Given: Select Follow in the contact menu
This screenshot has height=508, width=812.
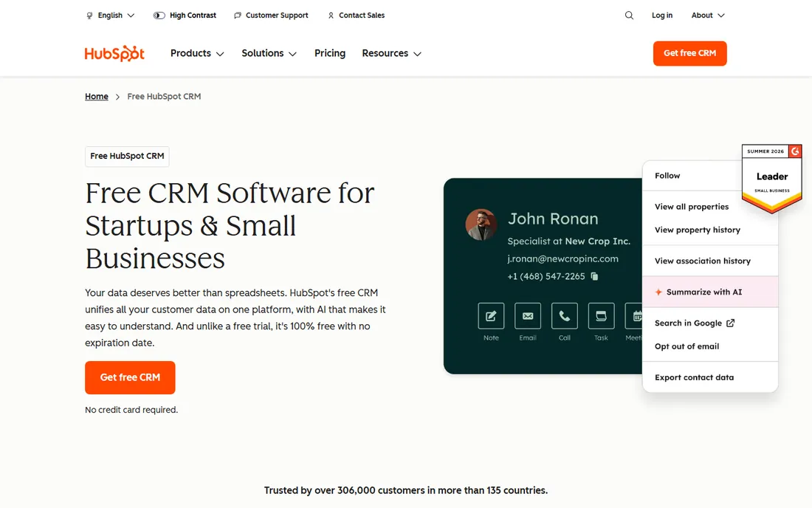Looking at the screenshot, I should (x=667, y=176).
